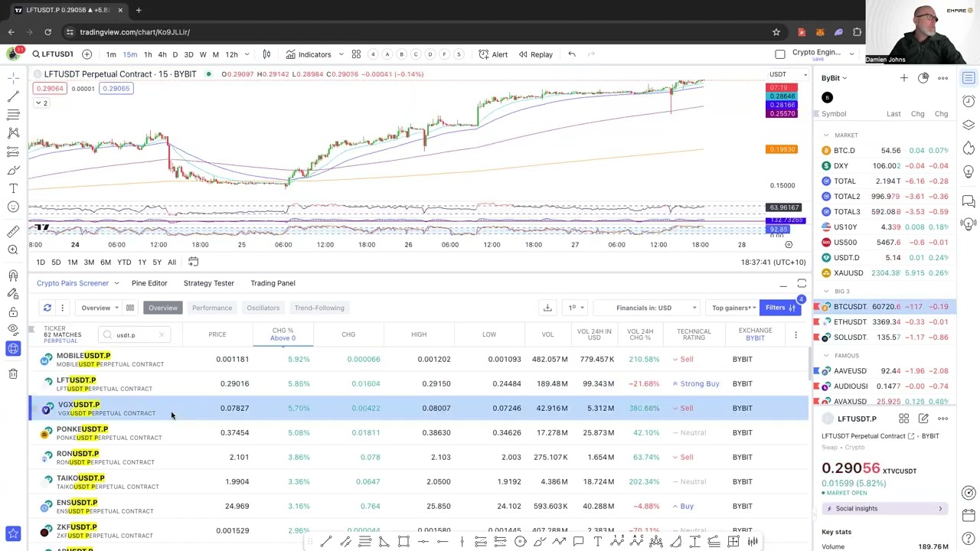Refresh the screener results
The width and height of the screenshot is (980, 551).
coord(47,308)
